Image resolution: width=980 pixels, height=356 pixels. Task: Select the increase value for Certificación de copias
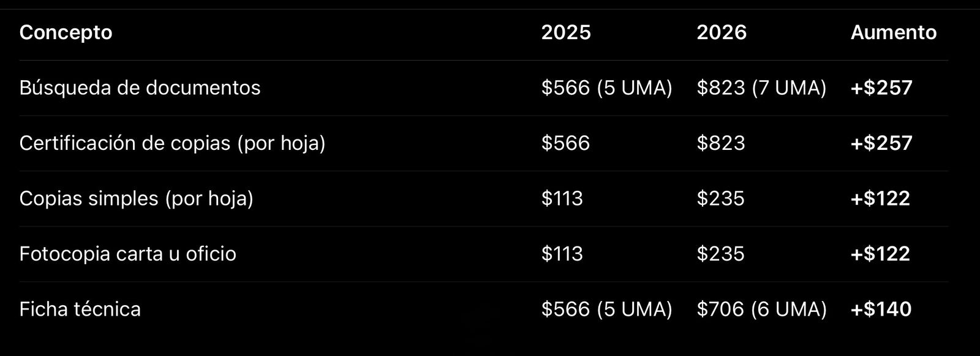point(881,143)
